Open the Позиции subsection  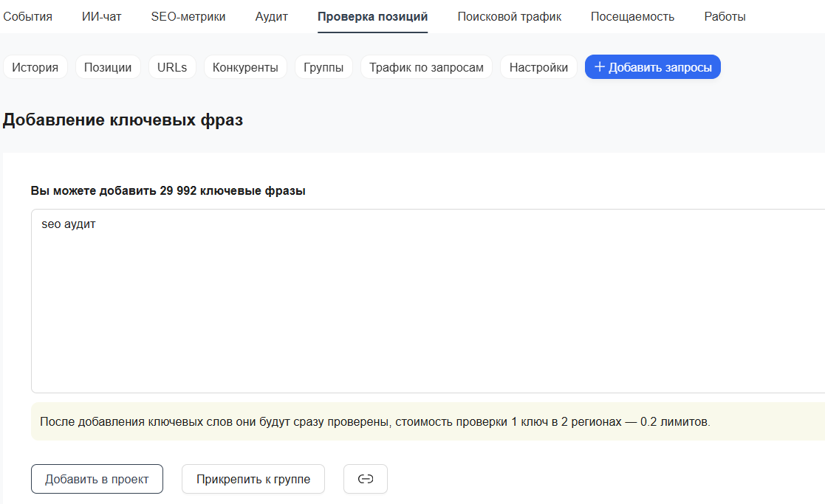pyautogui.click(x=108, y=67)
